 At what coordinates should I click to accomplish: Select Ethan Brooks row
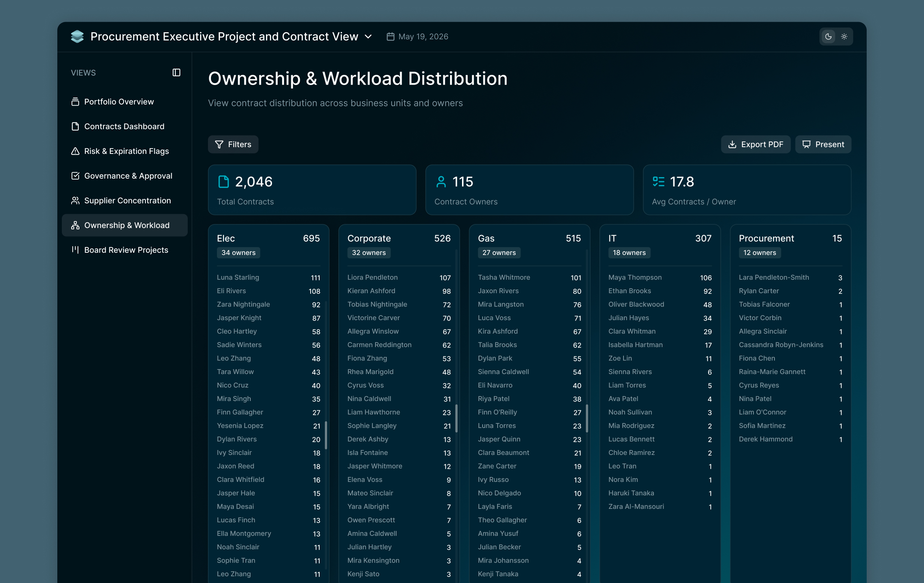(x=659, y=291)
